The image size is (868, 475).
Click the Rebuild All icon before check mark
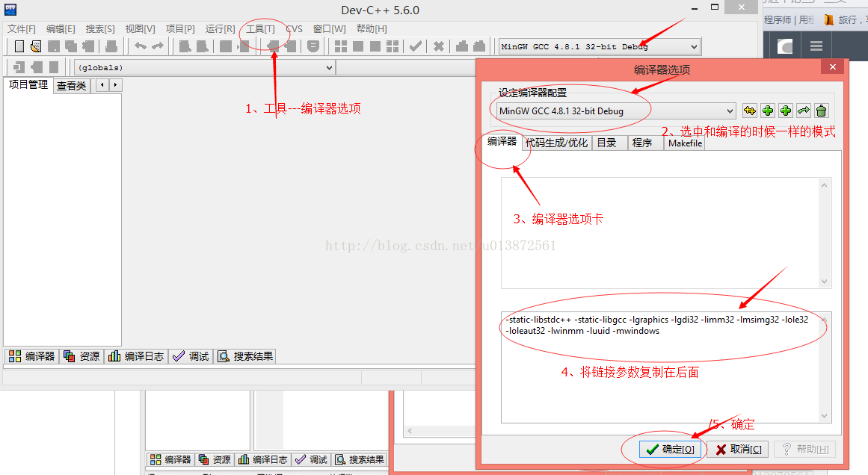click(393, 46)
